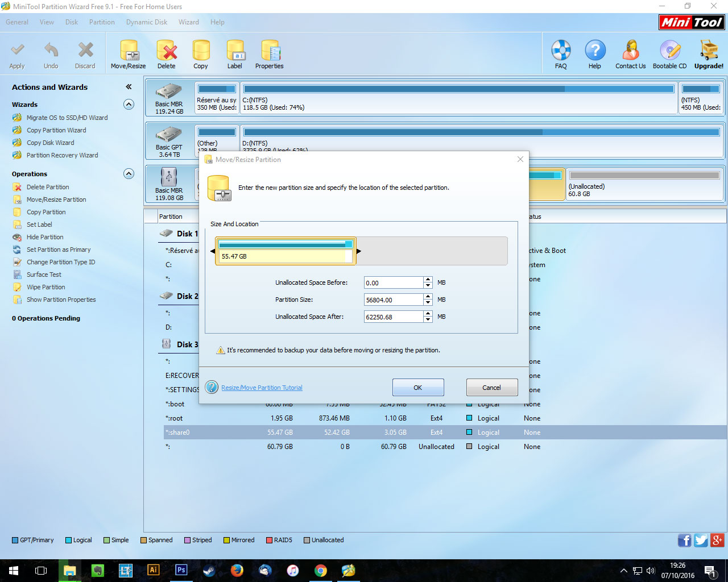Open the FAQ lifebuoy icon
The width and height of the screenshot is (728, 582).
click(x=561, y=51)
